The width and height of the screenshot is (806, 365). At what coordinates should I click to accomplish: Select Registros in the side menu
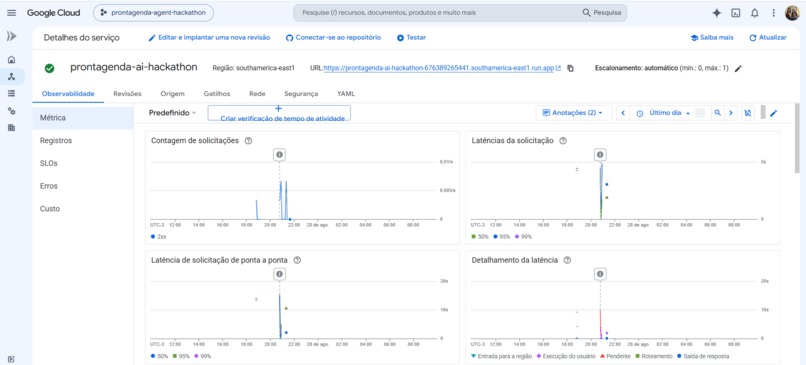click(x=83, y=140)
